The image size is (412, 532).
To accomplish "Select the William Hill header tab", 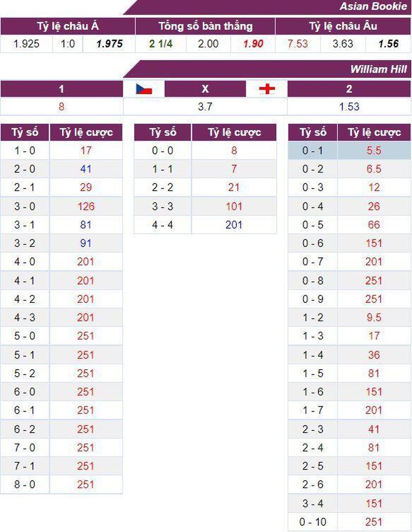I will point(378,69).
